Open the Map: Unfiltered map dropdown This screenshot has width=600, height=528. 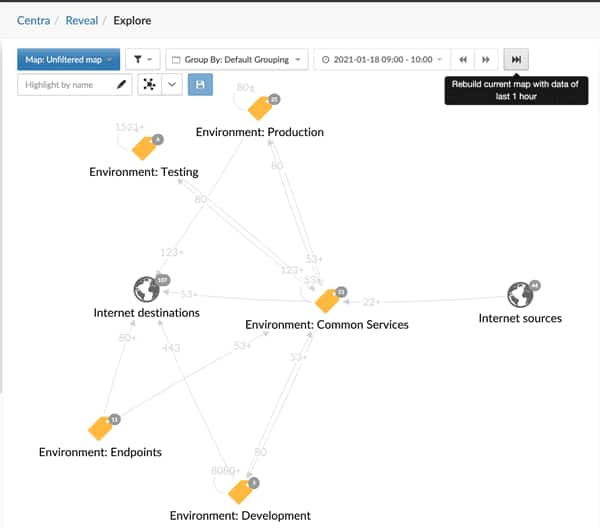coord(68,60)
